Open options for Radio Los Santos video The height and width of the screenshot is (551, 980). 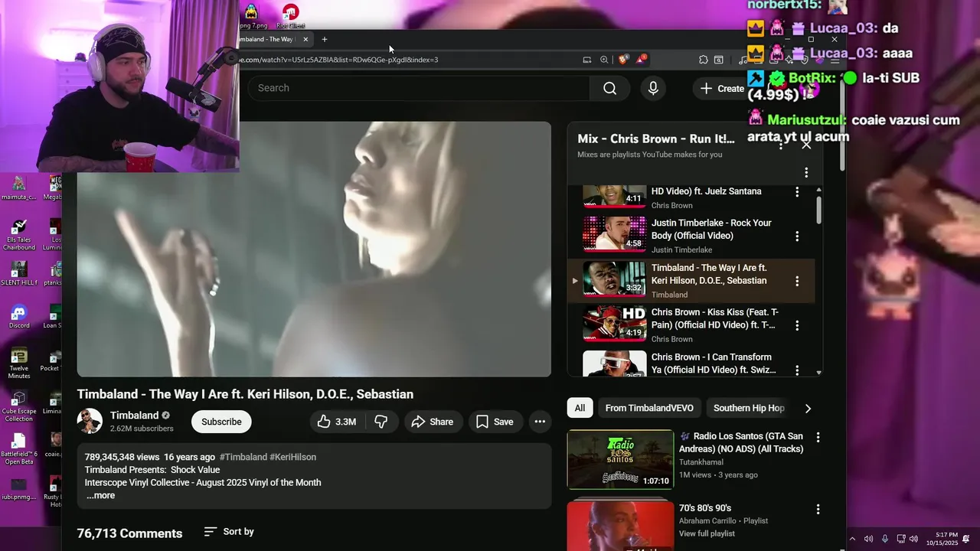pos(818,438)
